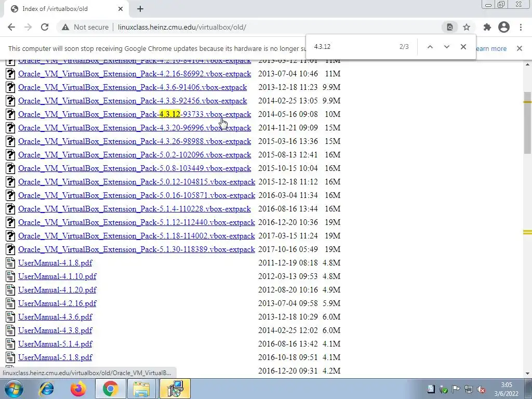This screenshot has height=399, width=532.
Task: Download Extension Pack 4.3.6-91406
Action: coord(132,87)
